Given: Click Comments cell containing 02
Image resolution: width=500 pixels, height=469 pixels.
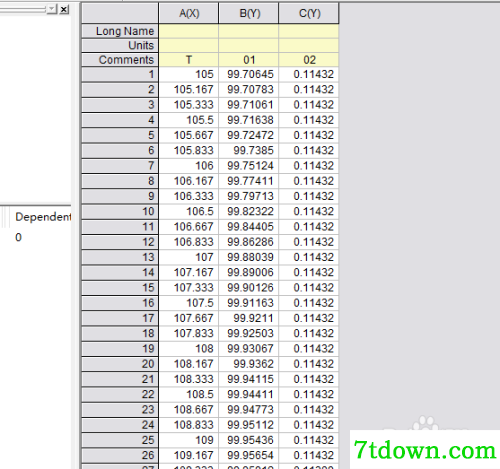Looking at the screenshot, I should (x=309, y=60).
